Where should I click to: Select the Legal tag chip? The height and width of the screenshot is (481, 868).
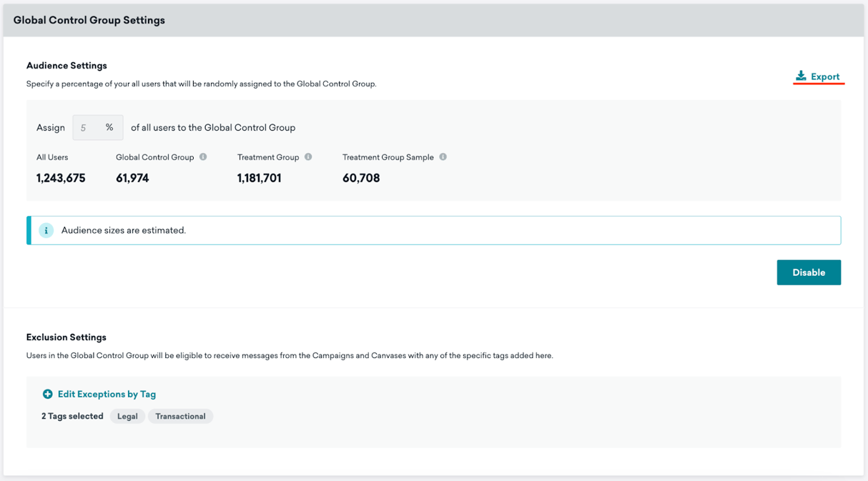tap(127, 416)
